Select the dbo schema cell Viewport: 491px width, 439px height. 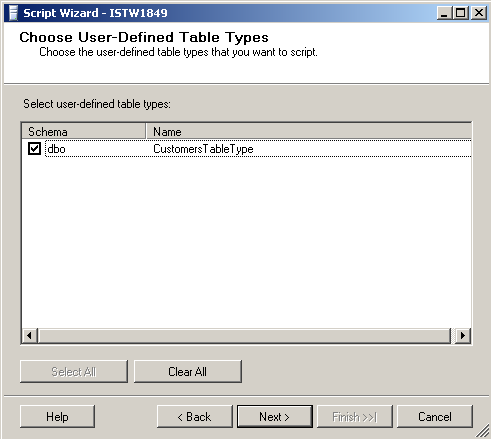coord(56,149)
